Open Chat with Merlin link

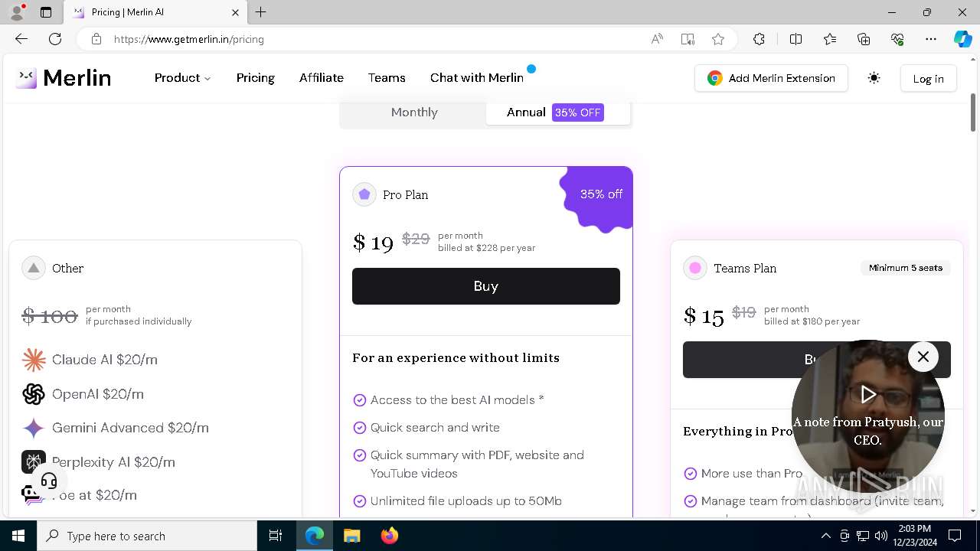point(477,78)
